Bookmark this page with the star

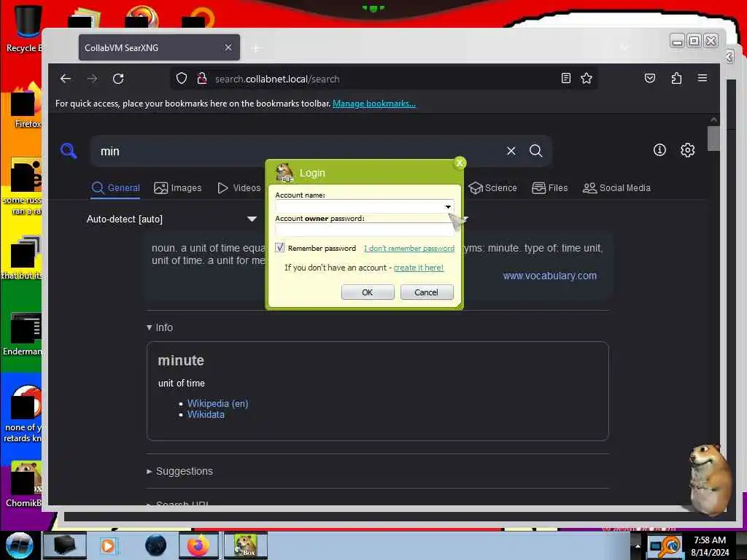click(587, 78)
